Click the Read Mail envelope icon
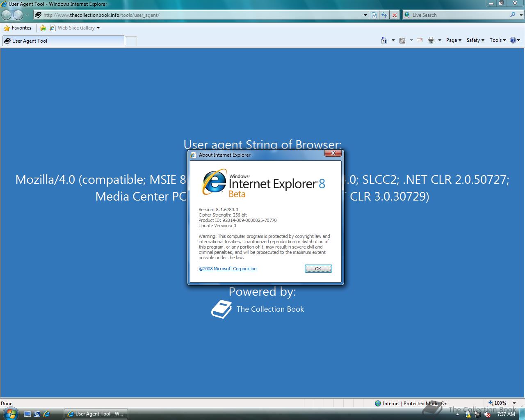 (420, 40)
